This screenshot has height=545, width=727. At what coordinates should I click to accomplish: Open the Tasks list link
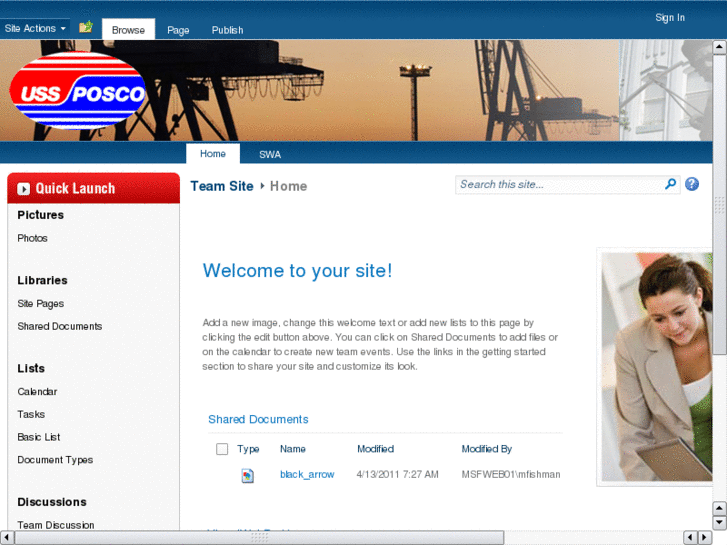pyautogui.click(x=31, y=414)
